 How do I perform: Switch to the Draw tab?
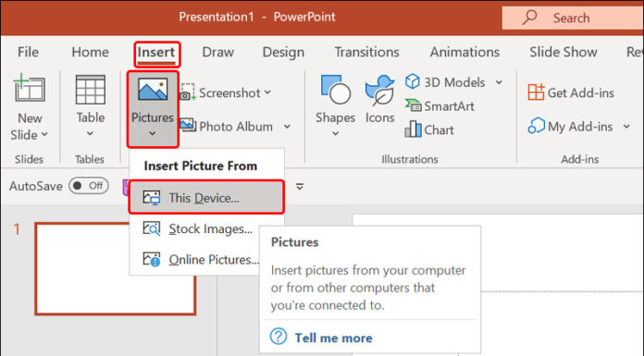(x=218, y=52)
